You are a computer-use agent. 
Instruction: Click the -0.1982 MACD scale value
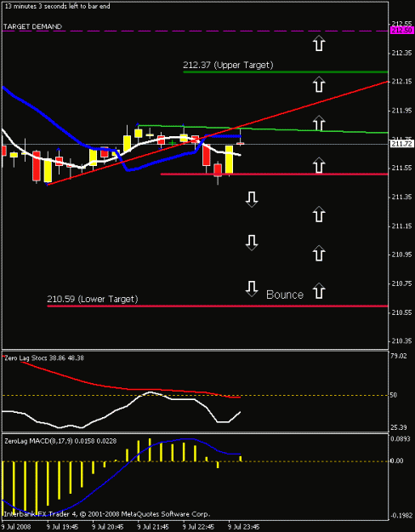[x=401, y=516]
